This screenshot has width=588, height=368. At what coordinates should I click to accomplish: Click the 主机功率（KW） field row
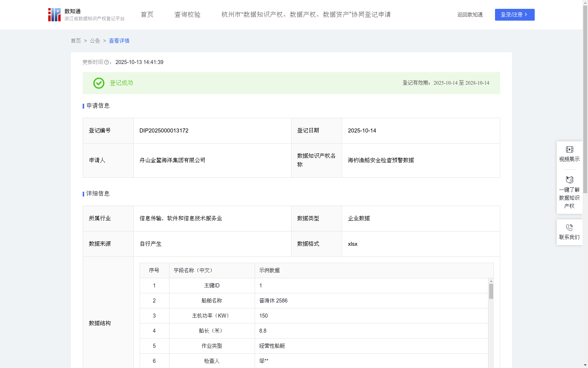pyautogui.click(x=314, y=316)
